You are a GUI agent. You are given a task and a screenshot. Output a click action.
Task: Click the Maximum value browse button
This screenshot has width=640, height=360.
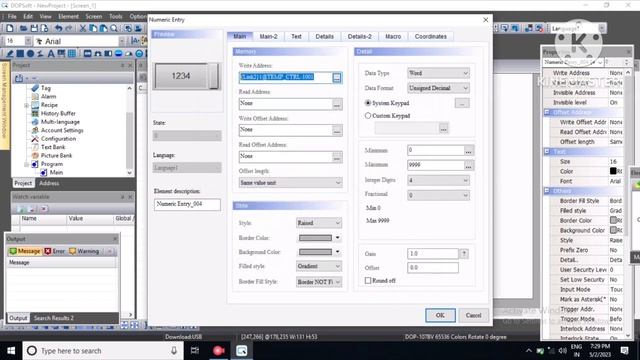[469, 165]
